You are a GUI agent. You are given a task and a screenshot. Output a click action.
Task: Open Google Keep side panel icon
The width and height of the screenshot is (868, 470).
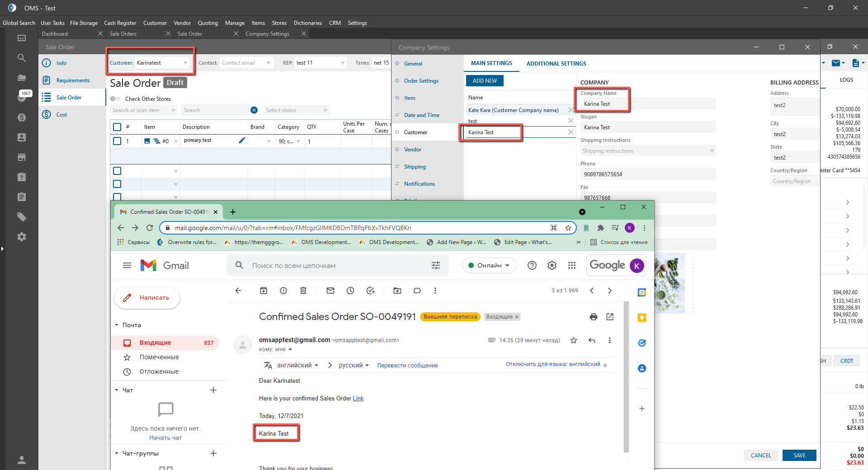tap(642, 318)
